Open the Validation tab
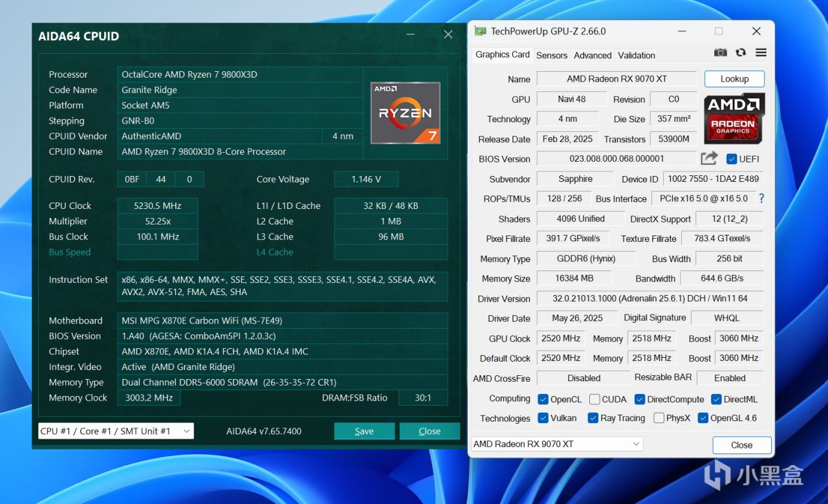 click(x=637, y=56)
